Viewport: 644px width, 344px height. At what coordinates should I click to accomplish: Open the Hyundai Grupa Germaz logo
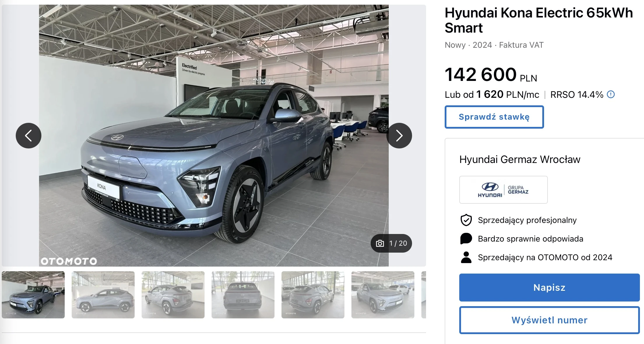coord(504,190)
